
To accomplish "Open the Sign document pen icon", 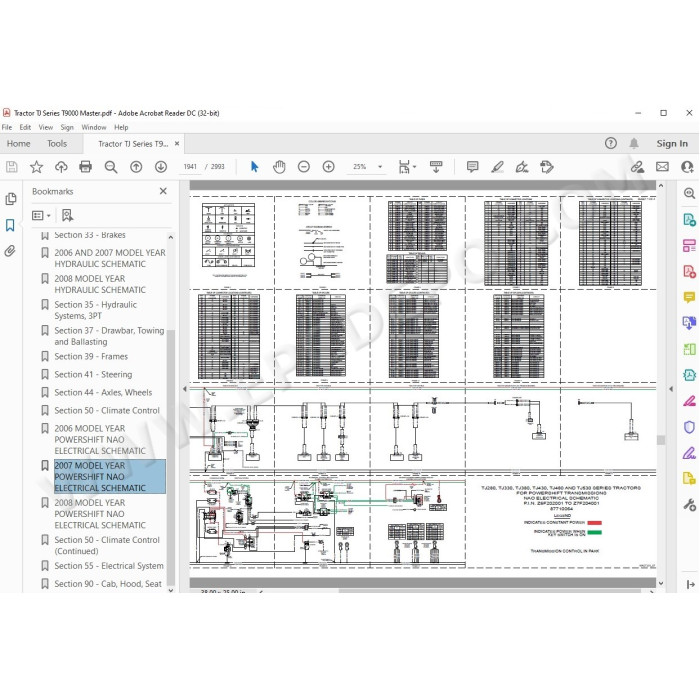I will point(522,167).
